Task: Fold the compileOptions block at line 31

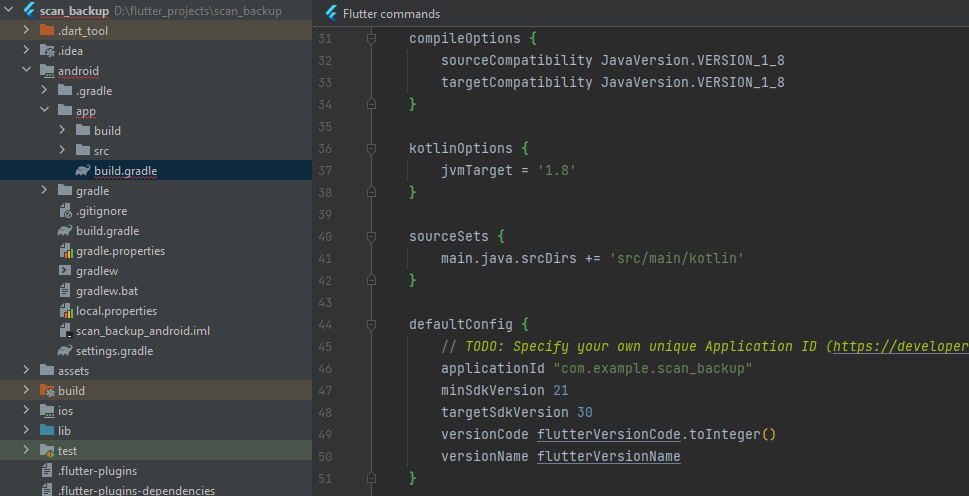Action: pos(371,38)
